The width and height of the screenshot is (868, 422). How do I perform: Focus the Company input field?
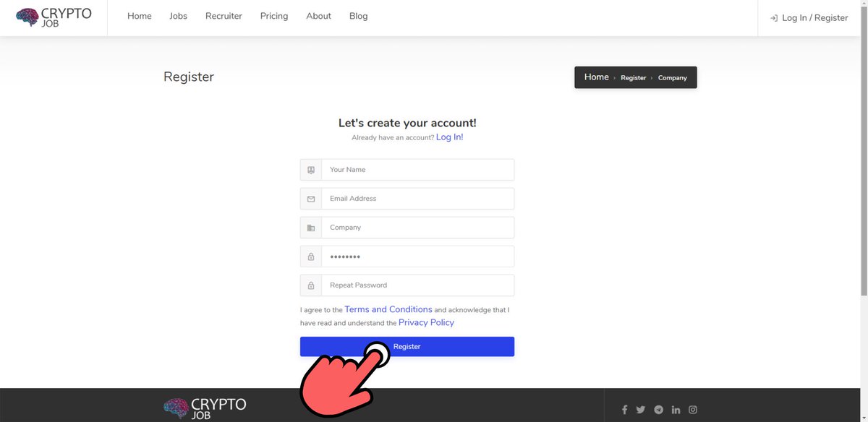click(418, 228)
